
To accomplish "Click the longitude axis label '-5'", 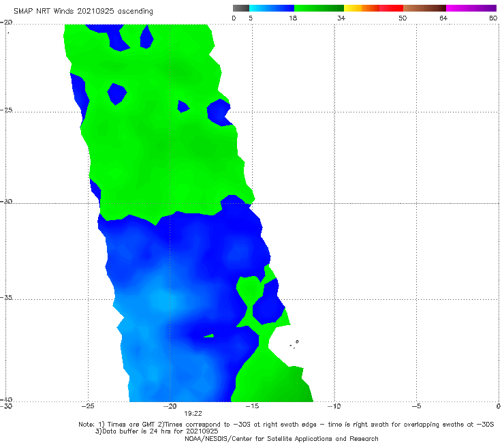I will pos(416,406).
